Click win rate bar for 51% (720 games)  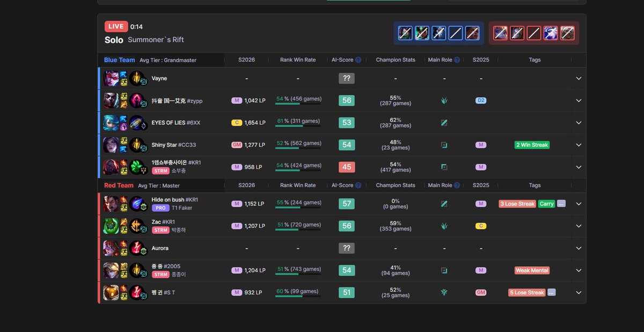click(x=298, y=229)
